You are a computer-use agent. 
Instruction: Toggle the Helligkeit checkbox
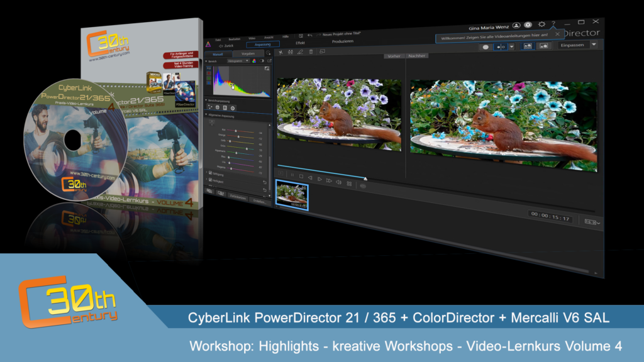coord(210,180)
